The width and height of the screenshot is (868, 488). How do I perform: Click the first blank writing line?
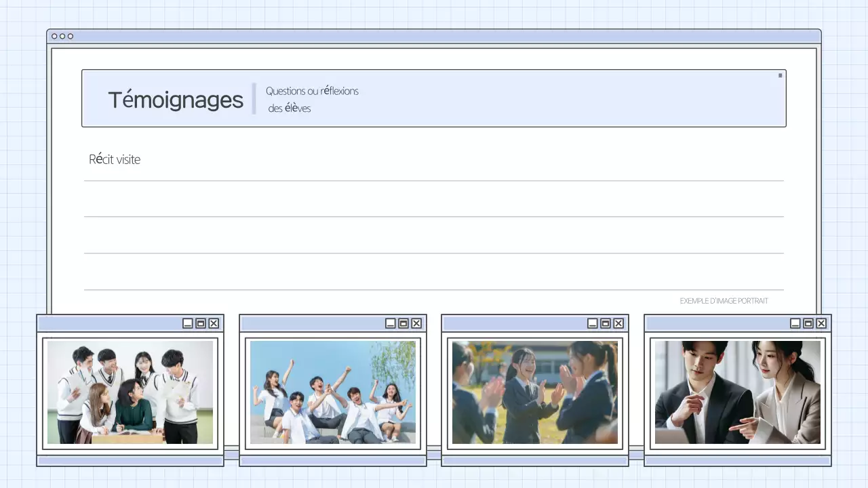coord(434,181)
